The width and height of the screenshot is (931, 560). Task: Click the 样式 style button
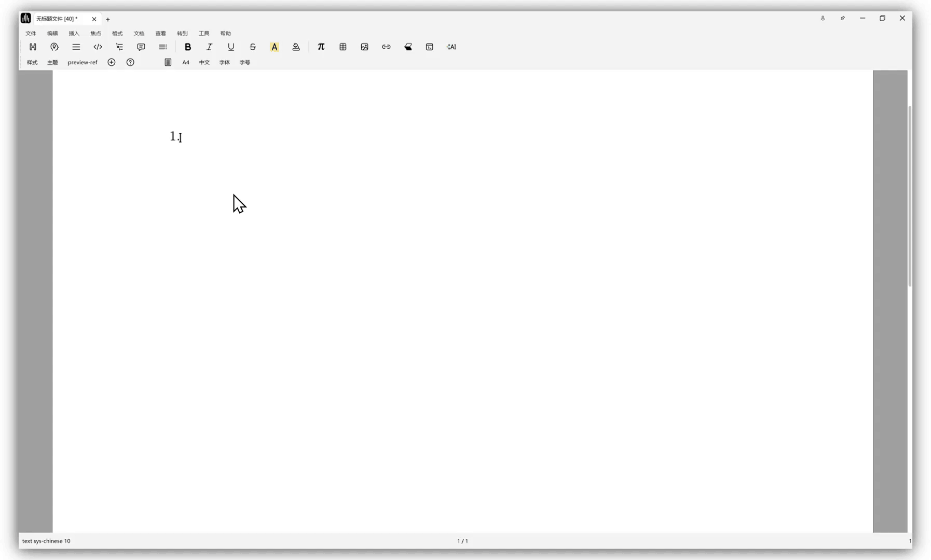coord(32,62)
